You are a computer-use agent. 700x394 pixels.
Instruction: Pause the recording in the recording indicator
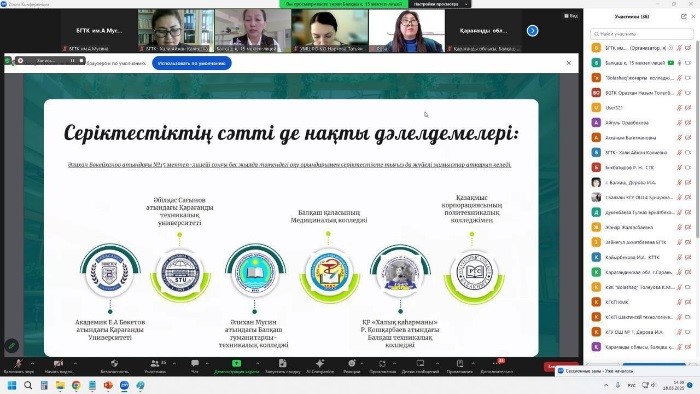coord(72,60)
